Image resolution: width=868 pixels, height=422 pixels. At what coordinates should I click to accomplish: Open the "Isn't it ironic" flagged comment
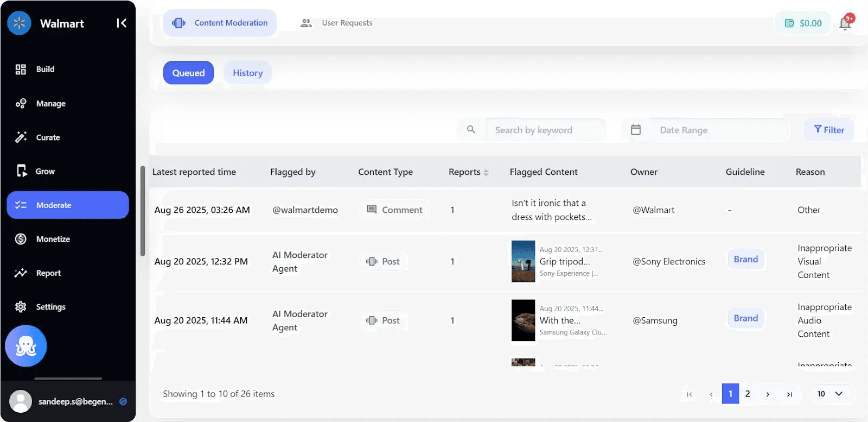pos(552,210)
